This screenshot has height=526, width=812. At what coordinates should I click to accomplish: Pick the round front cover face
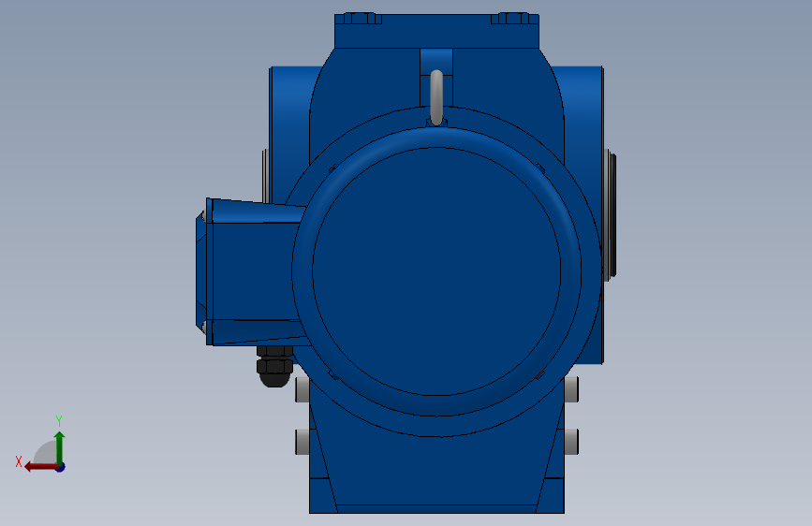click(x=436, y=271)
